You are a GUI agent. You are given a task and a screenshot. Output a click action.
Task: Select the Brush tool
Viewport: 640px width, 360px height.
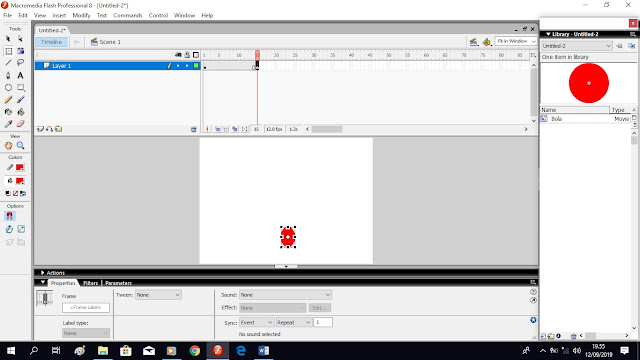(x=20, y=100)
